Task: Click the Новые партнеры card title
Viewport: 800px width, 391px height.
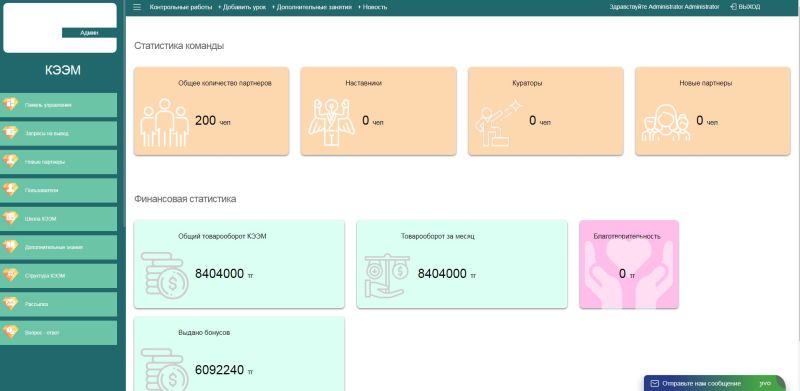Action: point(706,83)
